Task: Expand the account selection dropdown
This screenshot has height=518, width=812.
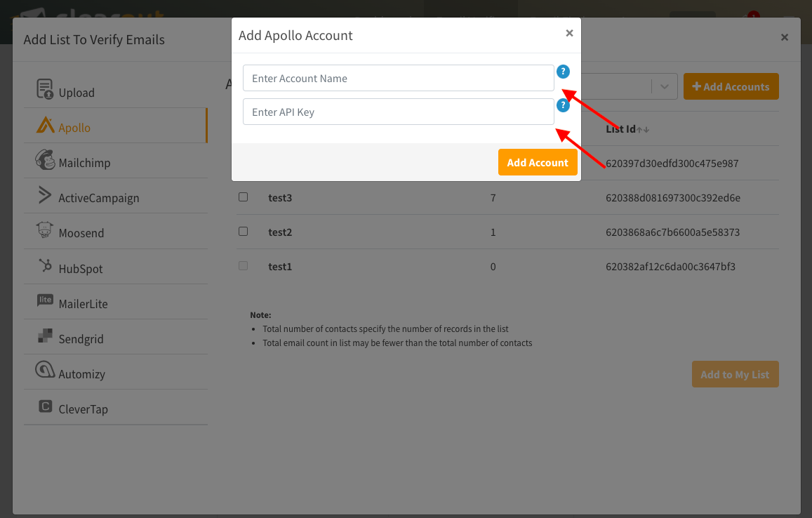Action: (x=665, y=86)
